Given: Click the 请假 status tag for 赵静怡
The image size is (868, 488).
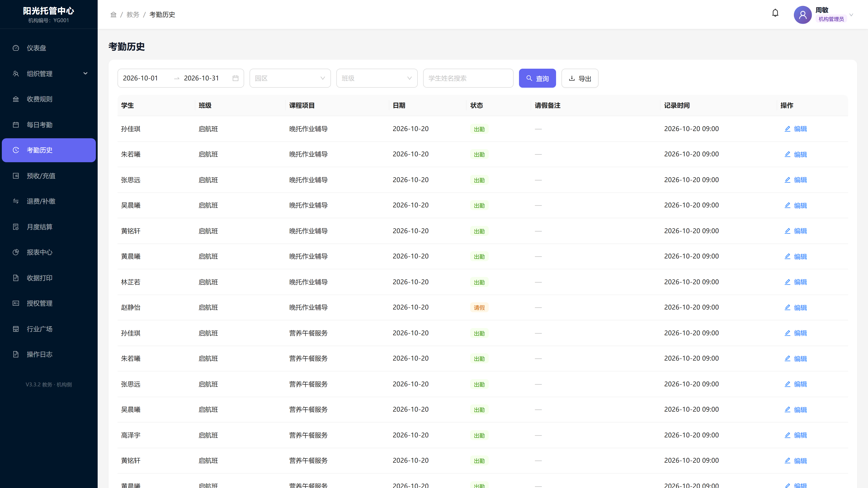Looking at the screenshot, I should [x=479, y=307].
